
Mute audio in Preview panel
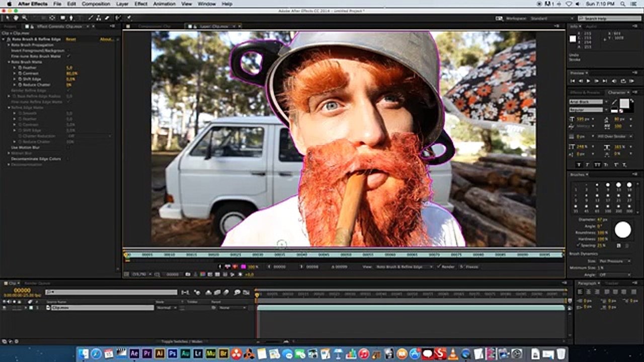point(614,81)
